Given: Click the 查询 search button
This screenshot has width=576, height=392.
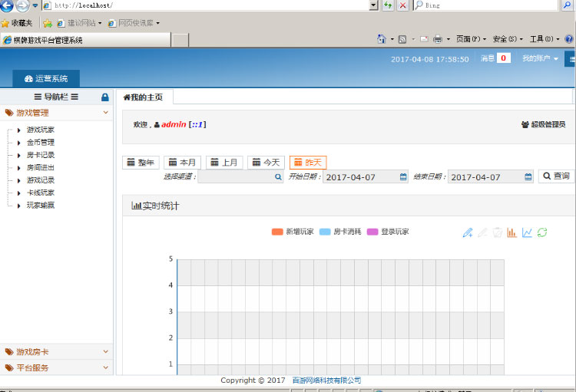Looking at the screenshot, I should click(556, 176).
